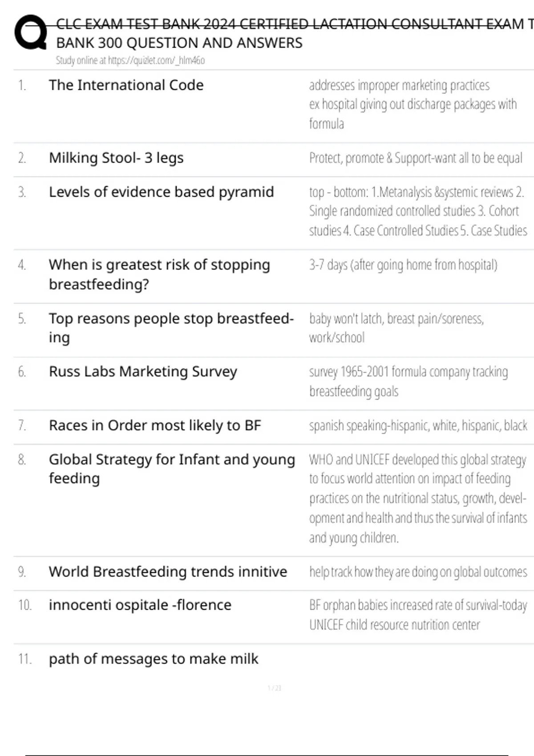
Task: Click the greatest risk of stopping breastfeeding question
Action: coord(159,274)
